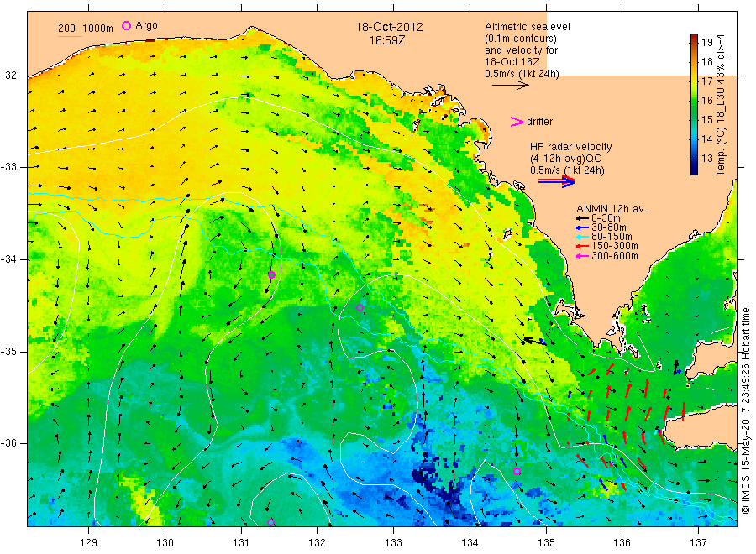Click the time label 16:59Z
This screenshot has height=554, width=756.
(x=387, y=41)
